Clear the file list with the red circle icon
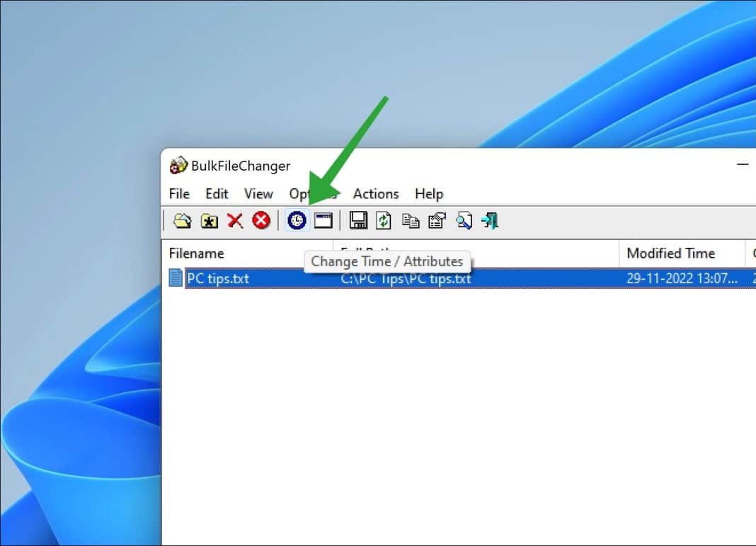Screen dimensions: 756x546 (x=261, y=220)
